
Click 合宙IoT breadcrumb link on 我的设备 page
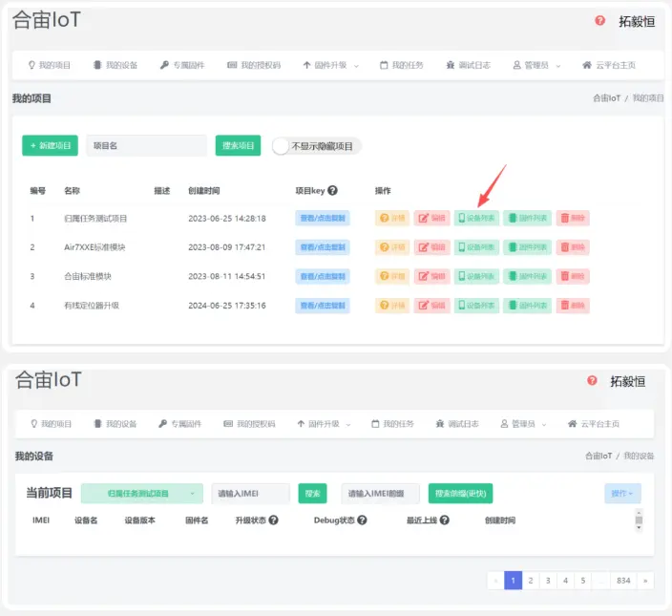(x=598, y=456)
